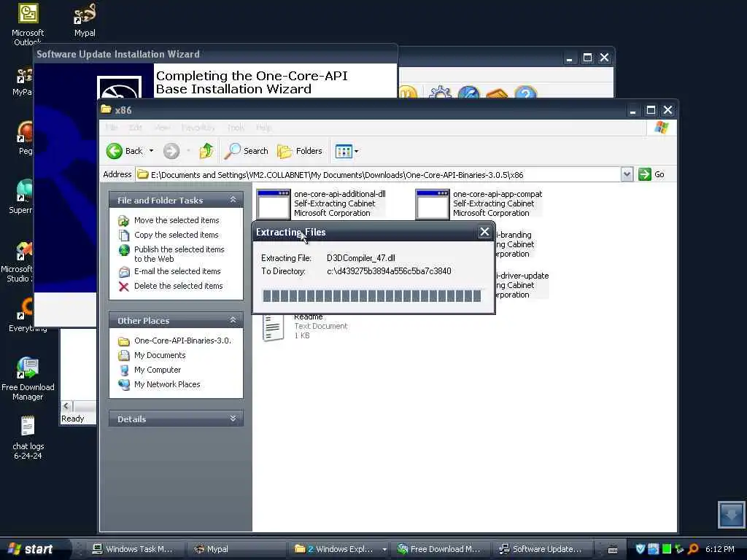Screen dimensions: 747x560
Task: Click the orange magnifier tray icon
Action: click(x=693, y=549)
